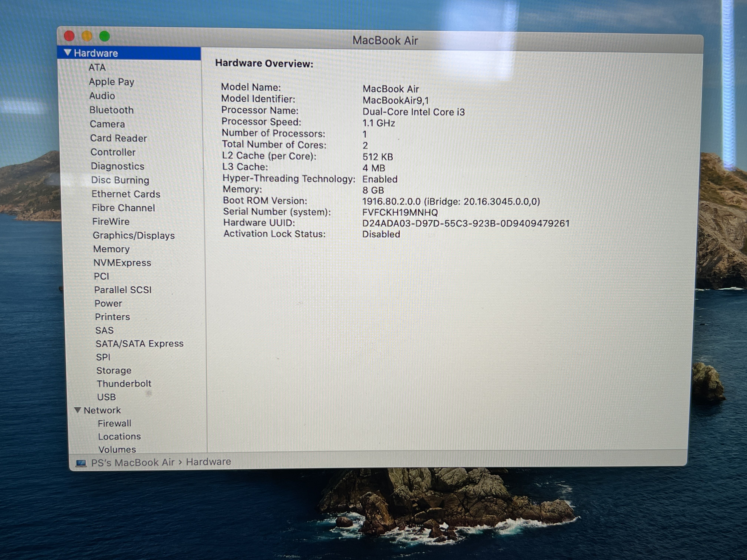Click the red close window button
747x560 pixels.
pyautogui.click(x=69, y=36)
